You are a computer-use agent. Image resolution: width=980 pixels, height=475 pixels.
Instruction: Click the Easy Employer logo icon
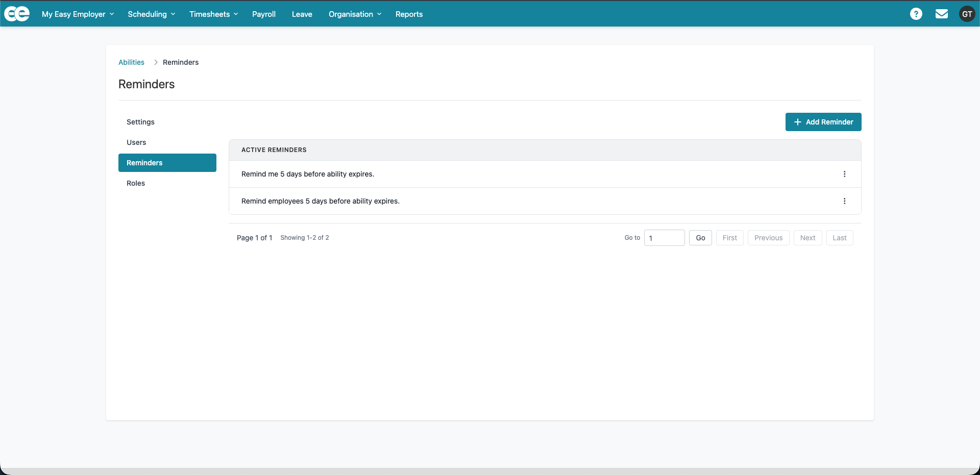pyautogui.click(x=17, y=14)
